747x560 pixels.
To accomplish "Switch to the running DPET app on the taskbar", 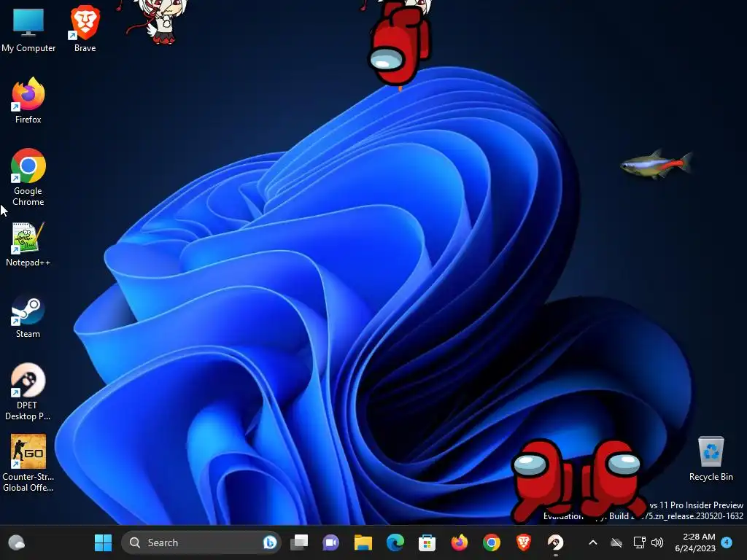I will click(x=555, y=542).
